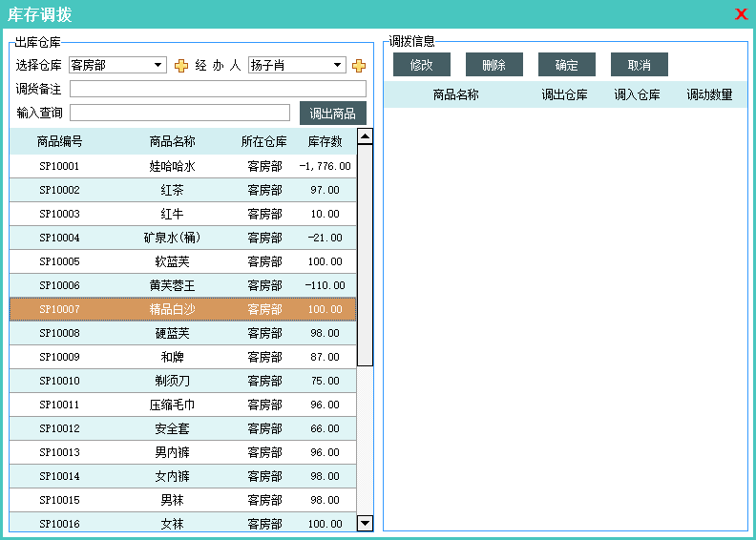Viewport: 756px width, 540px height.
Task: Sort by the 库存数 column header
Action: pyautogui.click(x=325, y=142)
